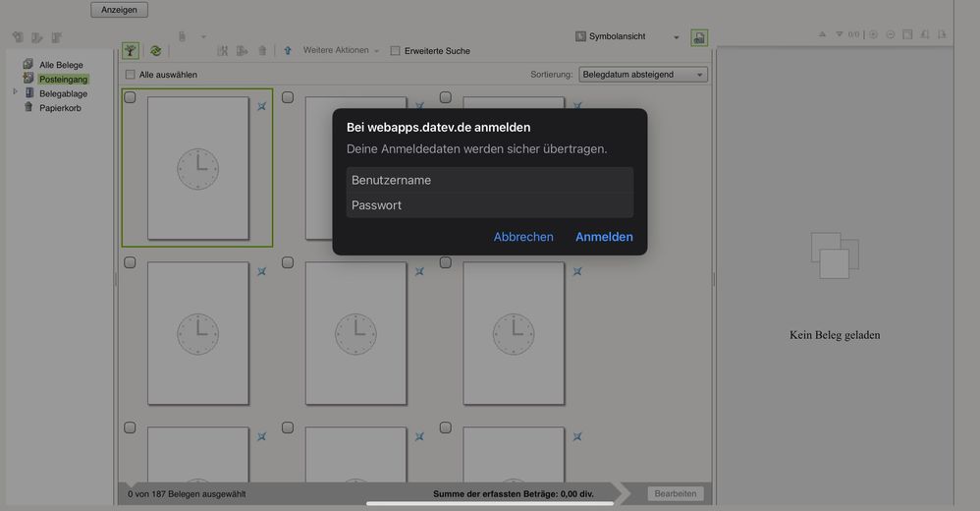Check the second checkbox in the middle row
Viewport: 980px width, 511px height.
[x=288, y=262]
